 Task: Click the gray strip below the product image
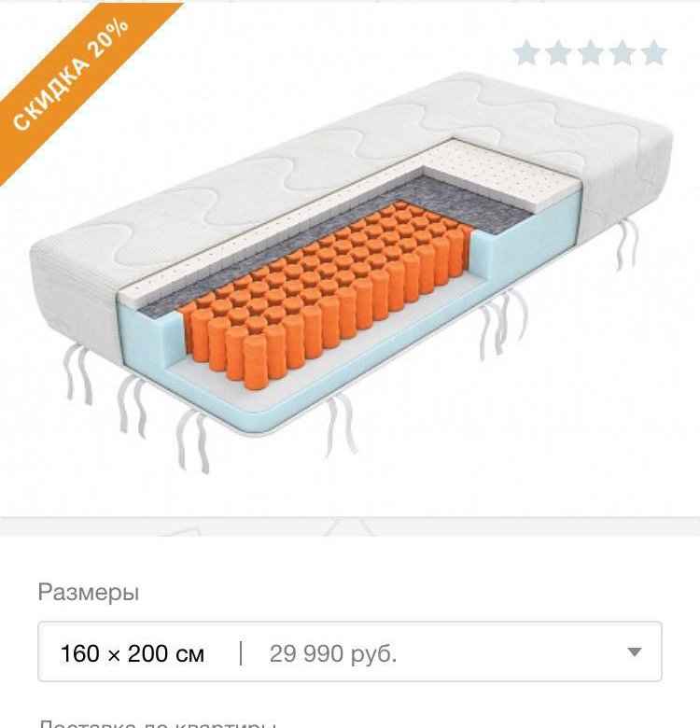point(350,526)
